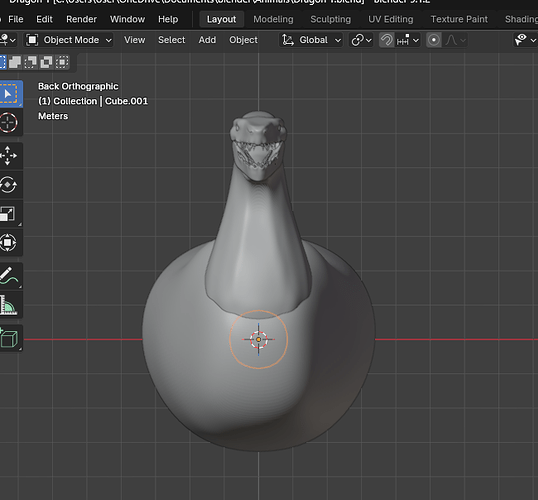Click the dragon head mesh

(258, 145)
